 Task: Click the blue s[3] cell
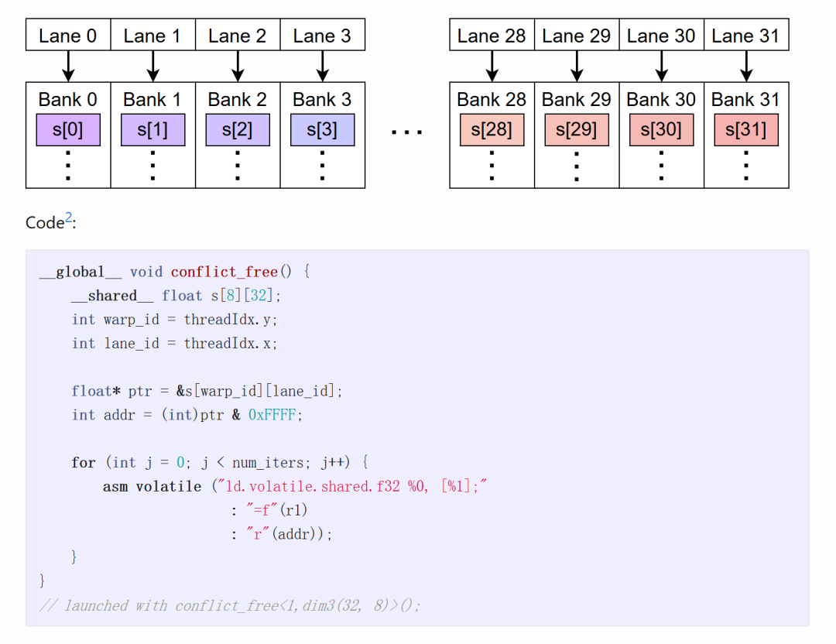point(322,130)
